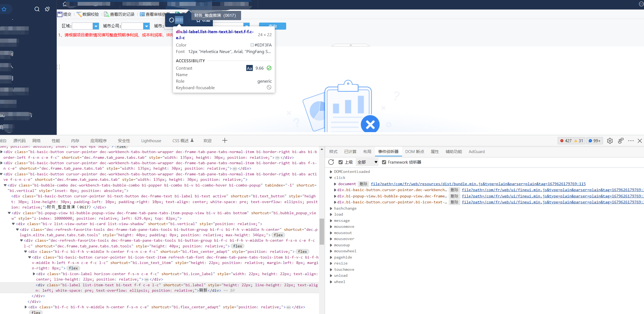Open the AdGuard sidebar tab
Screen dimensions: 644x314
coord(476,152)
